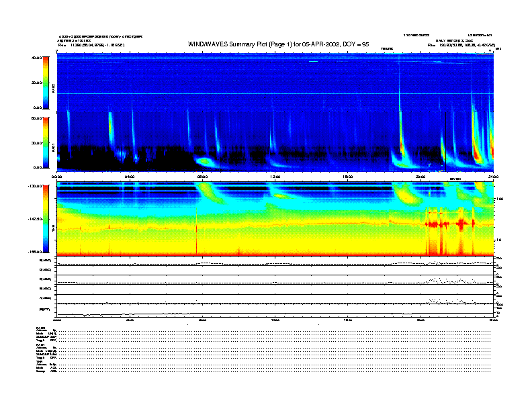The height and width of the screenshot is (411, 532).
Task: Click the vertical RAD1 axis label
Action: (53, 147)
